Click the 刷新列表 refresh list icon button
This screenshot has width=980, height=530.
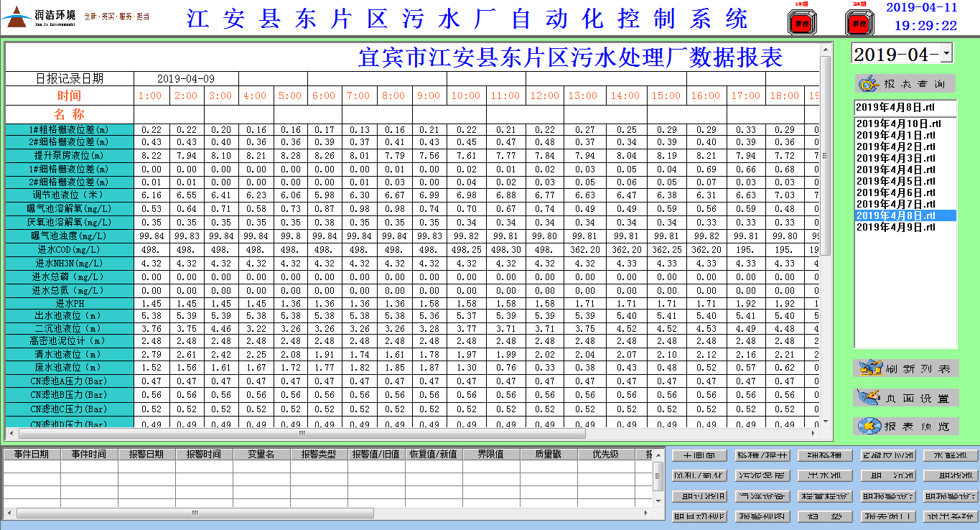(x=905, y=368)
